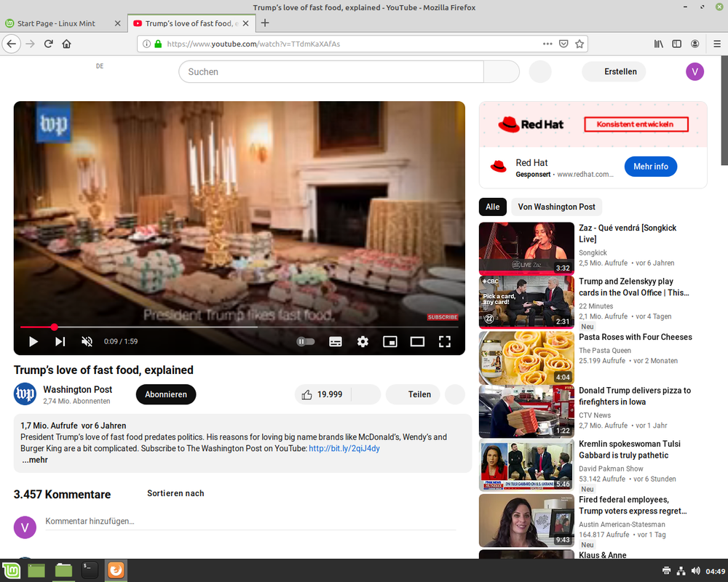This screenshot has height=582, width=728.
Task: Open printer icon in system tray
Action: 667,571
